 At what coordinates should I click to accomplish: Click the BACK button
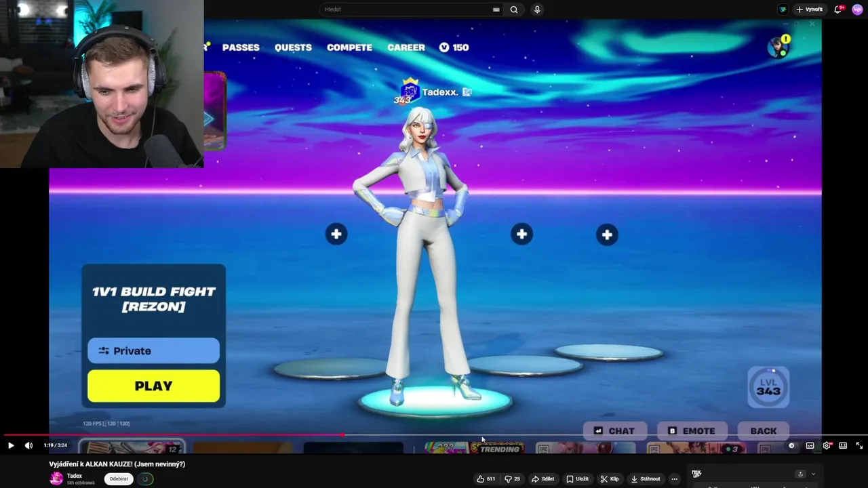[x=764, y=431]
